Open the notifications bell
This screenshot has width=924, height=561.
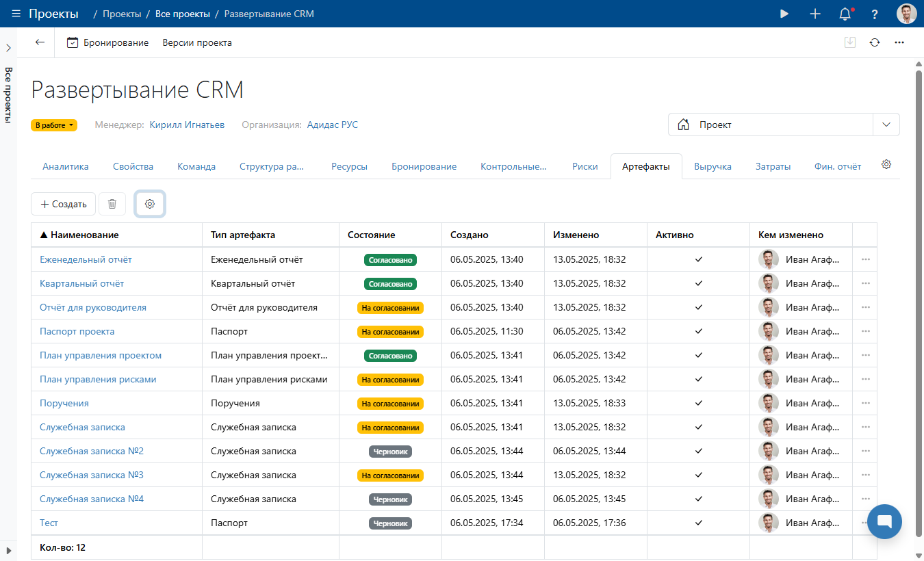point(845,14)
